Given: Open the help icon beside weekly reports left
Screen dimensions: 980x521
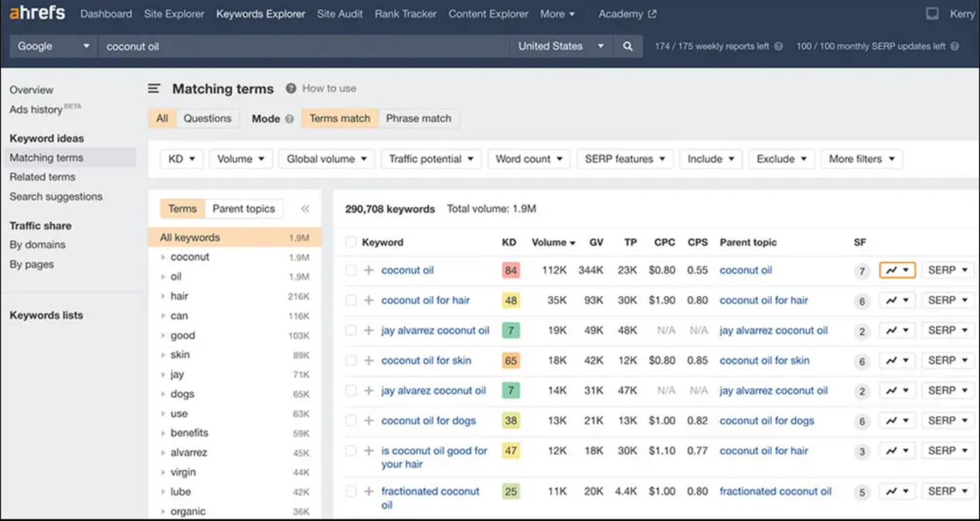Looking at the screenshot, I should click(x=778, y=46).
